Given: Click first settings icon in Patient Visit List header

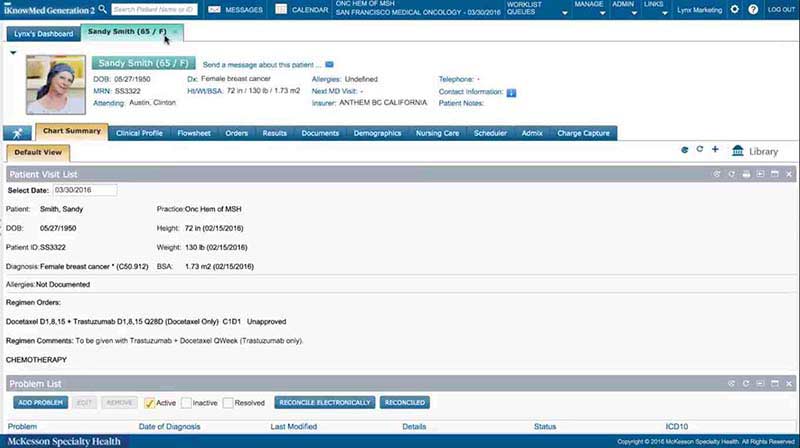Looking at the screenshot, I should click(x=717, y=174).
